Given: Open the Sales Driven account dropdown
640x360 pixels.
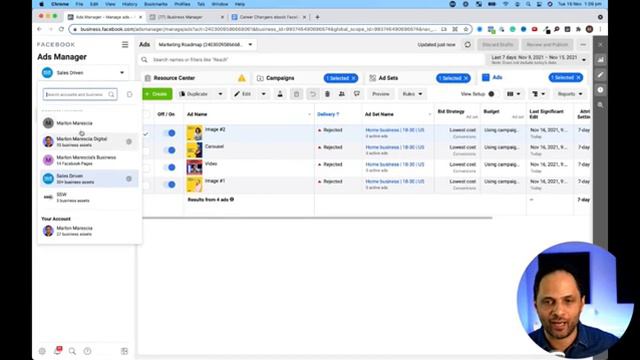Looking at the screenshot, I should pyautogui.click(x=83, y=73).
